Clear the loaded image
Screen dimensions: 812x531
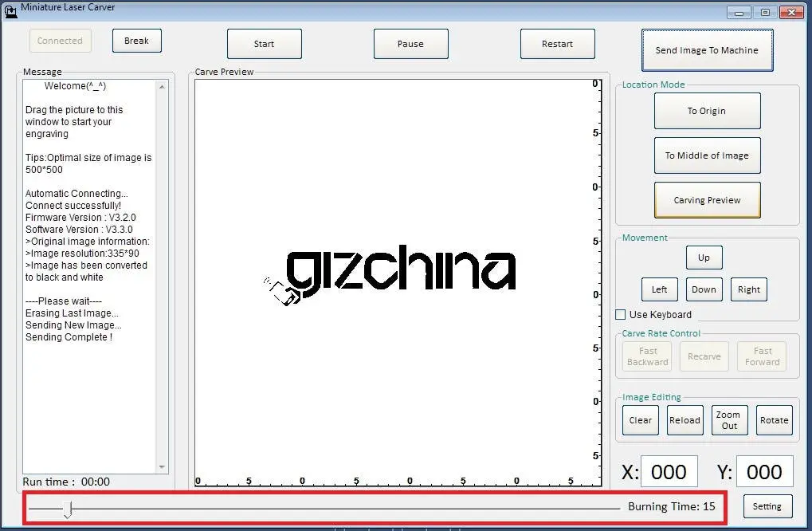641,420
